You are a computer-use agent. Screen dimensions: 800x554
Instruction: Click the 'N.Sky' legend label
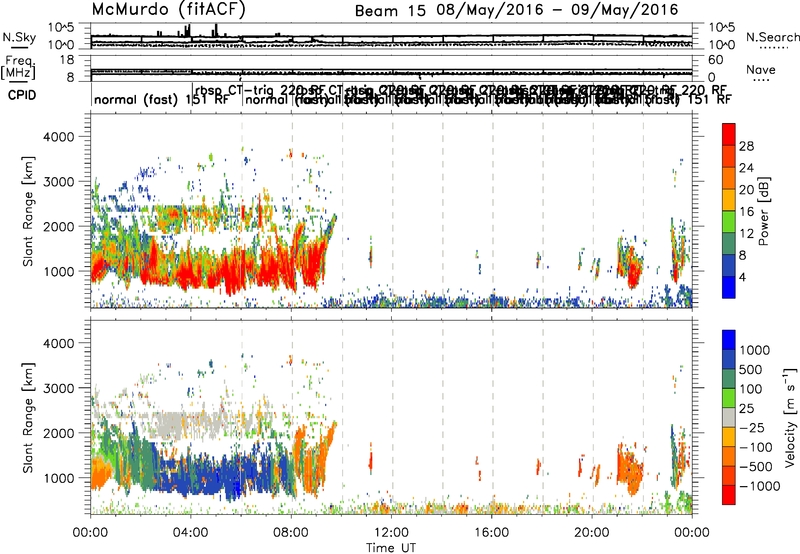tap(19, 37)
